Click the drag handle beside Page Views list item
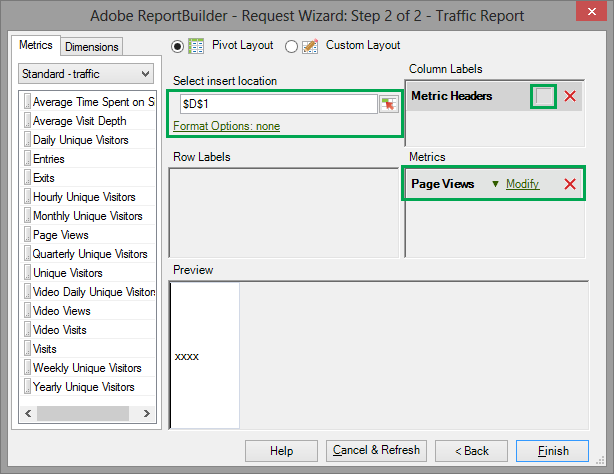This screenshot has height=474, width=614. (x=27, y=234)
